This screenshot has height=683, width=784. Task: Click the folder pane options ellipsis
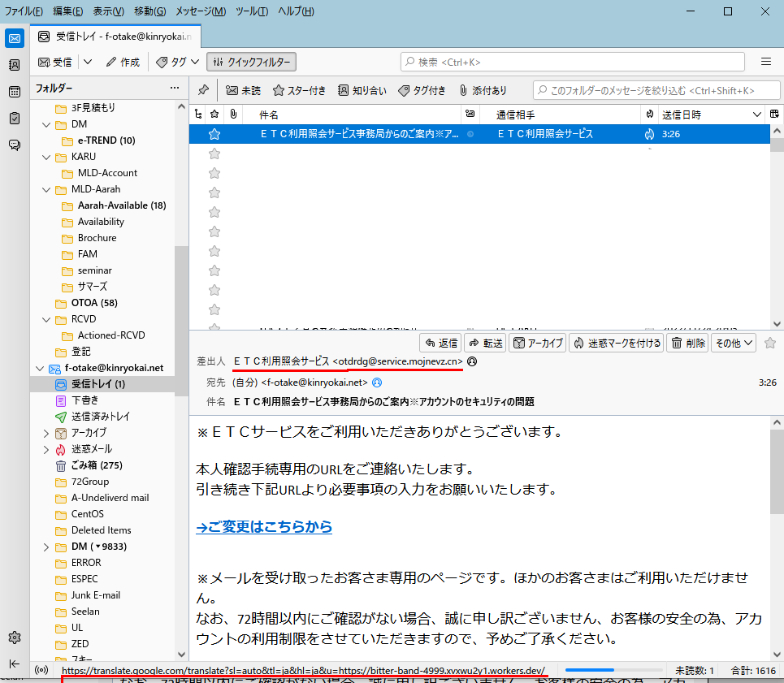[x=175, y=88]
